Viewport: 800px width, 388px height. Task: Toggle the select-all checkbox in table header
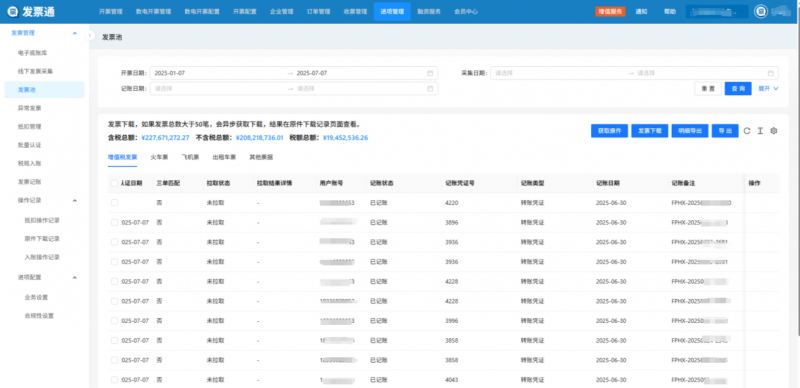click(114, 183)
